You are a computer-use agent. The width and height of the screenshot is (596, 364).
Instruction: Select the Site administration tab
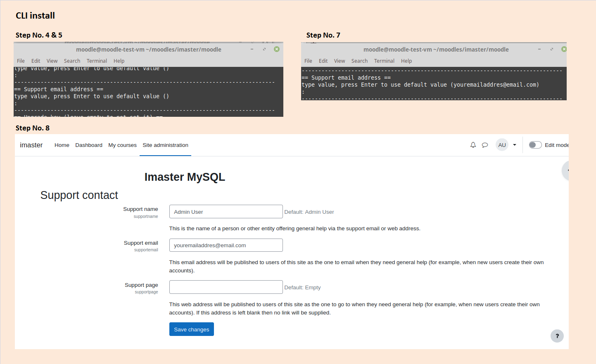[x=165, y=145]
